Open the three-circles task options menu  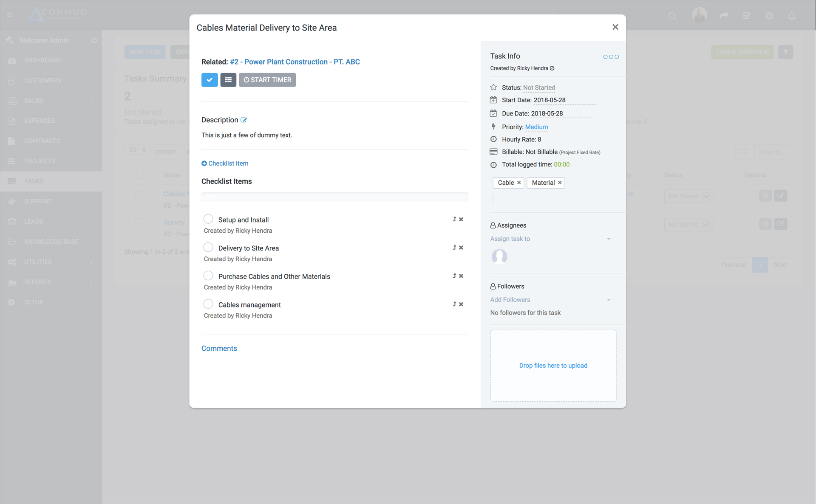(x=611, y=57)
